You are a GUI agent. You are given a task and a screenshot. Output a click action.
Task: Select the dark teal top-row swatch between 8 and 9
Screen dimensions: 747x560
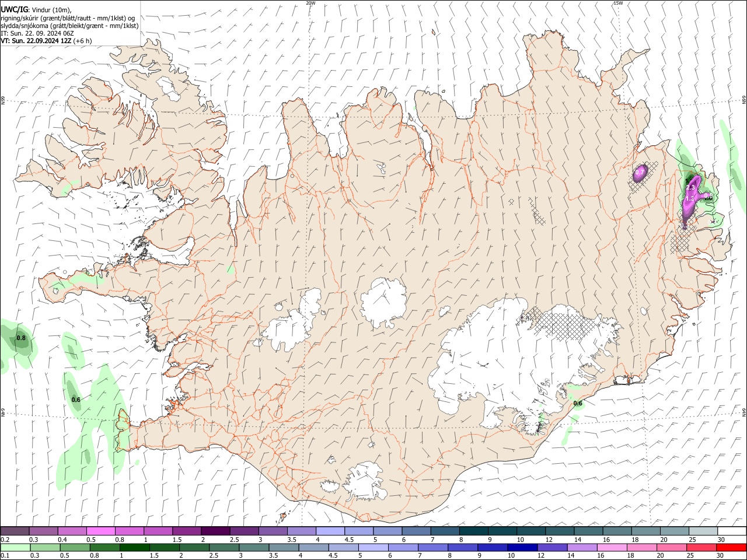(474, 531)
